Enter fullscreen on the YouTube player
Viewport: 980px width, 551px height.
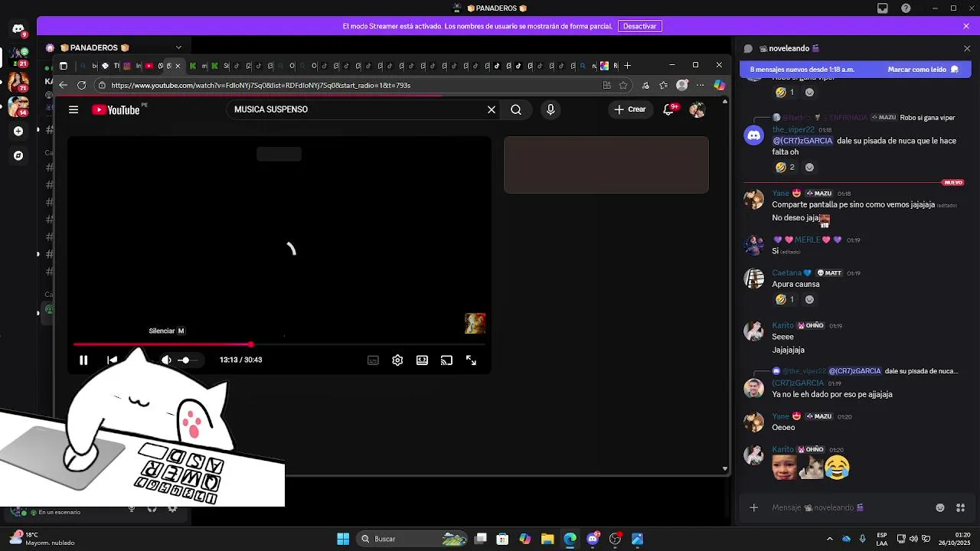coord(471,360)
